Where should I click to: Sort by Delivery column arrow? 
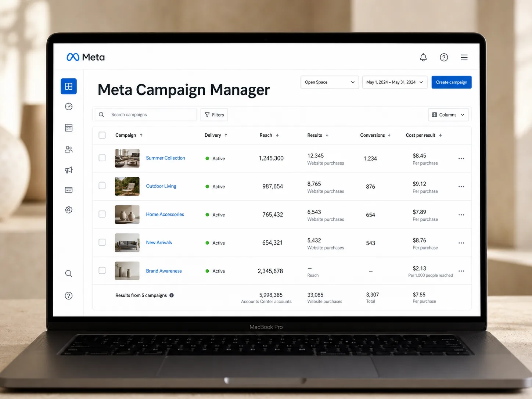click(x=226, y=135)
